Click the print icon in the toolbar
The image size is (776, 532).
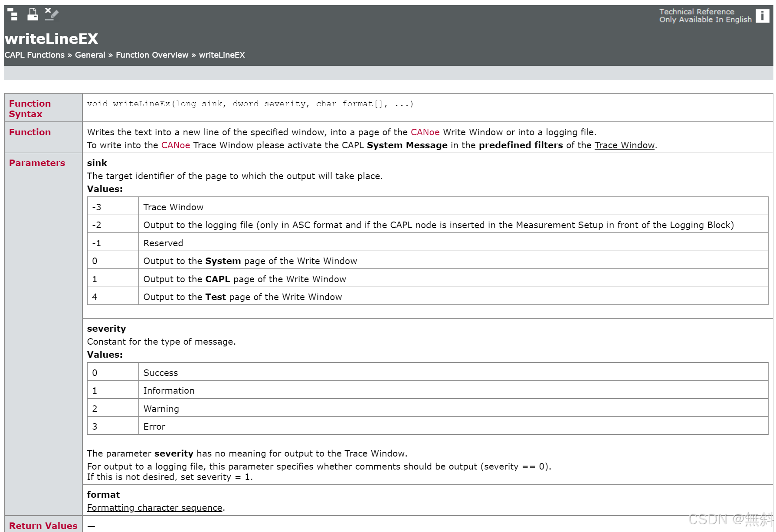32,14
